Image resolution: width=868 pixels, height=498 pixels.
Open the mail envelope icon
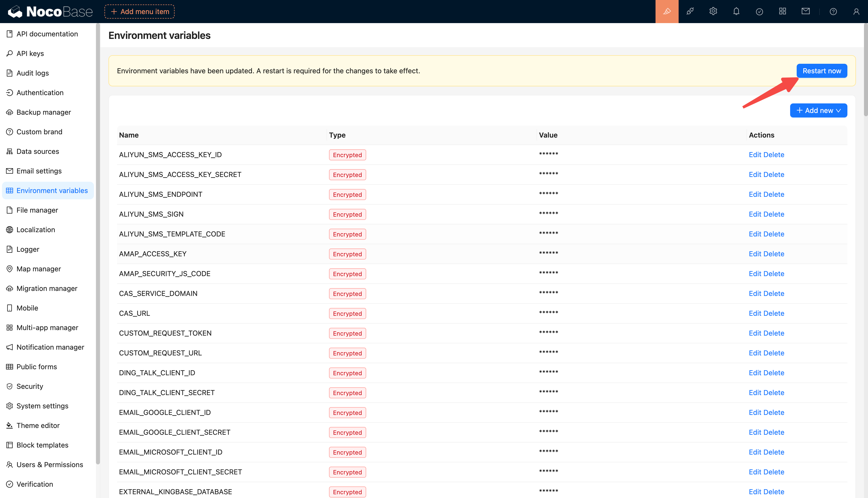tap(805, 11)
